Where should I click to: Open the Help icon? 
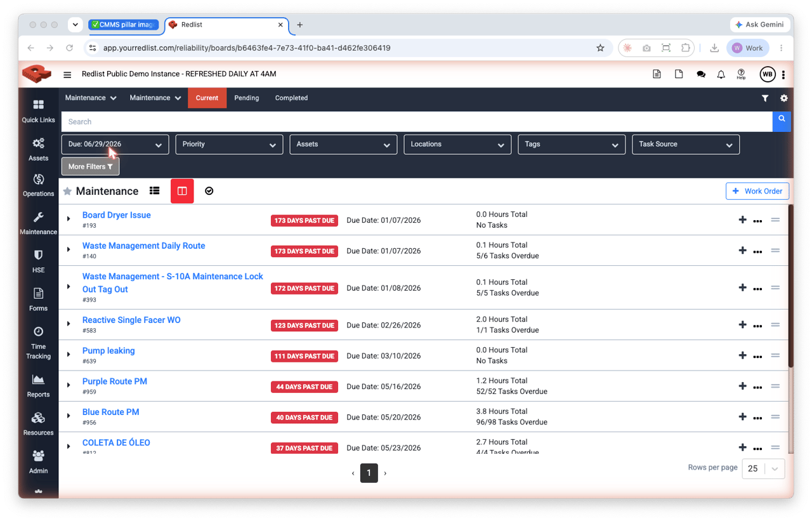tap(741, 74)
